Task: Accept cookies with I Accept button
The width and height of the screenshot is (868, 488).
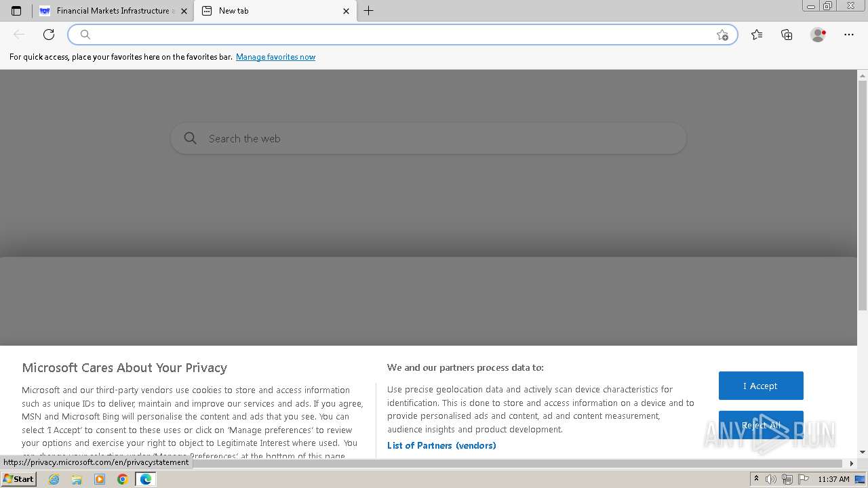Action: pos(761,386)
